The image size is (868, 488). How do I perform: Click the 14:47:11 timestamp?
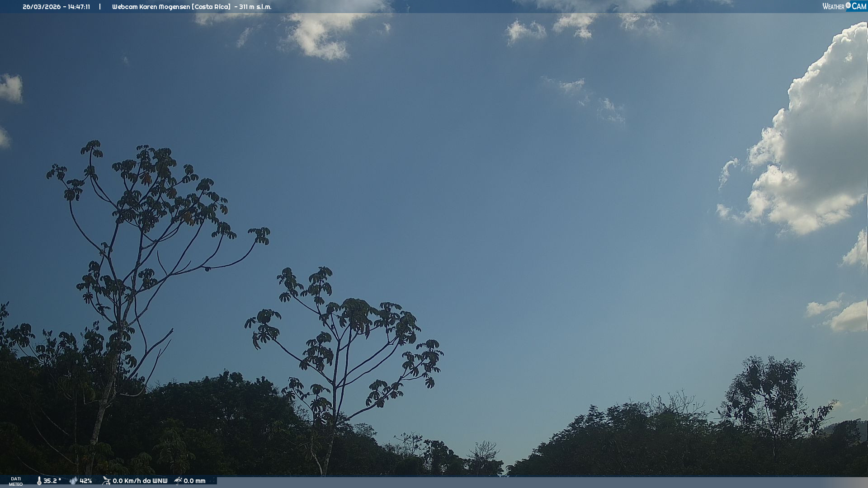pyautogui.click(x=79, y=7)
